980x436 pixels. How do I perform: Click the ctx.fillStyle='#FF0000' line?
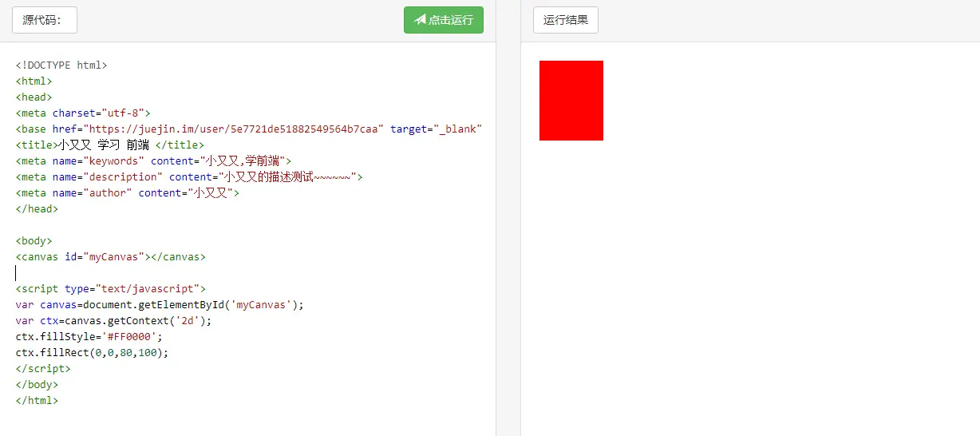(x=89, y=337)
